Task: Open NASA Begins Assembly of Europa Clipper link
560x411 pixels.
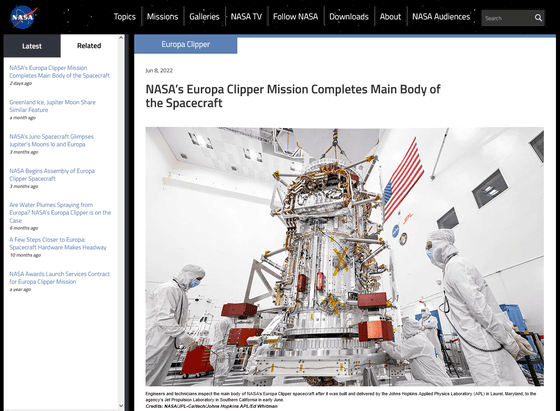Action: coord(52,175)
